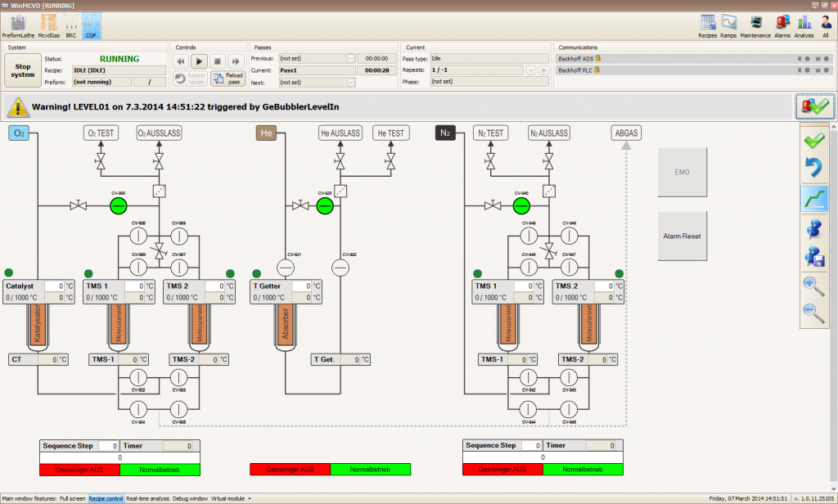Open the Virtual module dropdown
This screenshot has width=838, height=504.
pyautogui.click(x=232, y=497)
